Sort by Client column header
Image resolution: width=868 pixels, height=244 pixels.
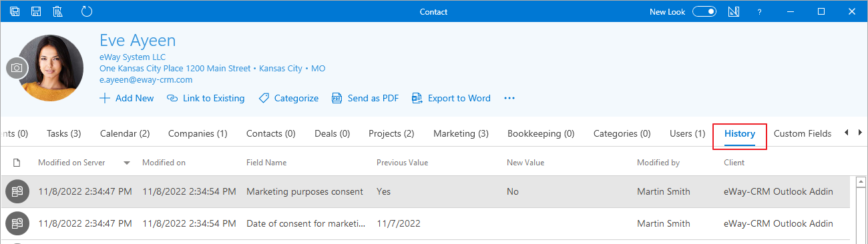point(734,163)
